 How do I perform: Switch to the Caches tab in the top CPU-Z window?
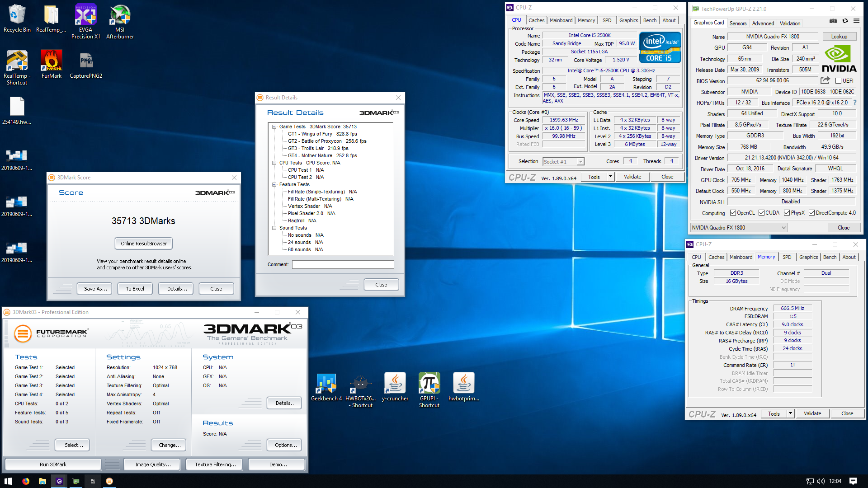point(537,20)
